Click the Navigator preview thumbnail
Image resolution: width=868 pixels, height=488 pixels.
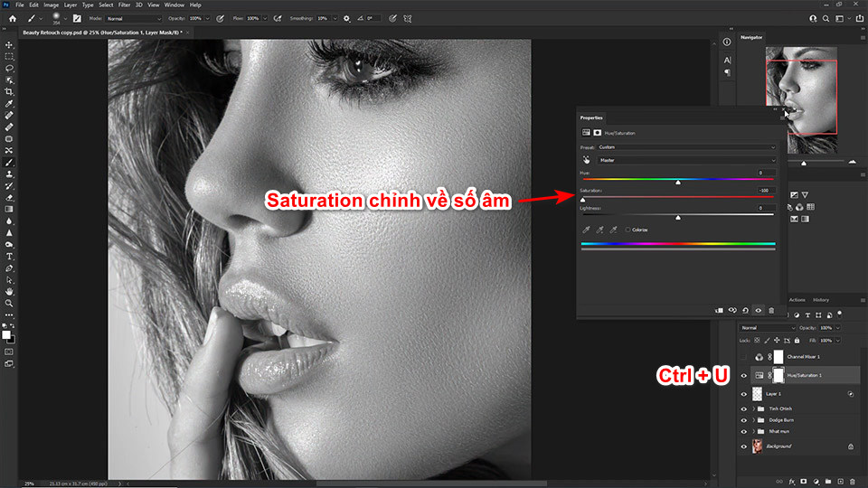click(x=801, y=100)
